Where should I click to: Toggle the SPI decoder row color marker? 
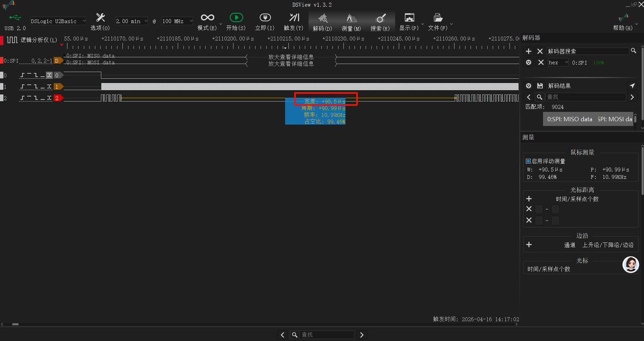(2, 60)
